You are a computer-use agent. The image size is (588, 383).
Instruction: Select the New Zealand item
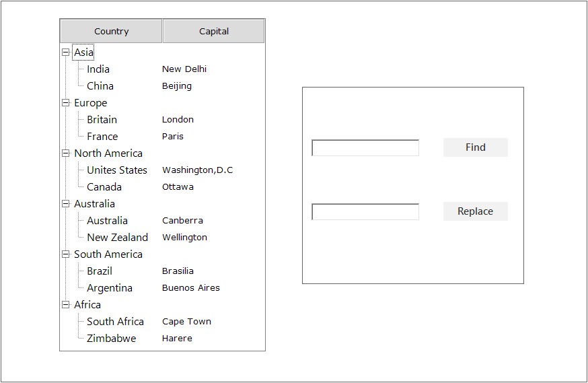(117, 238)
